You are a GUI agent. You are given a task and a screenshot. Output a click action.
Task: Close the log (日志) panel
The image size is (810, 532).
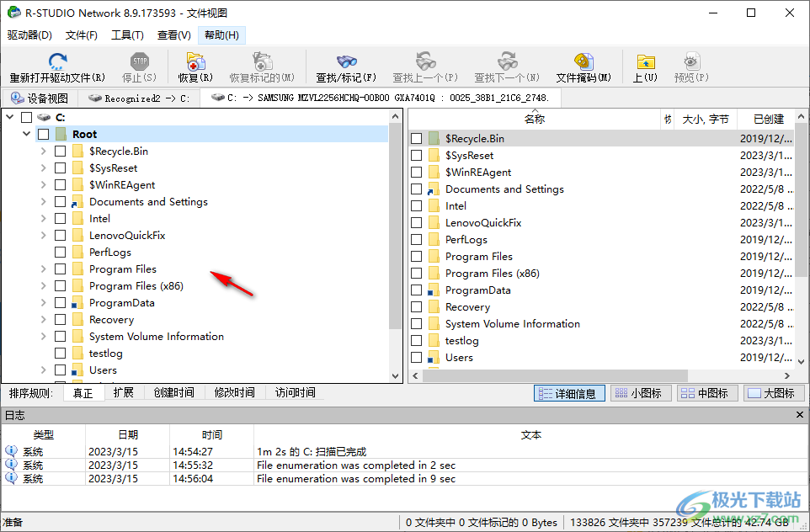[800, 415]
